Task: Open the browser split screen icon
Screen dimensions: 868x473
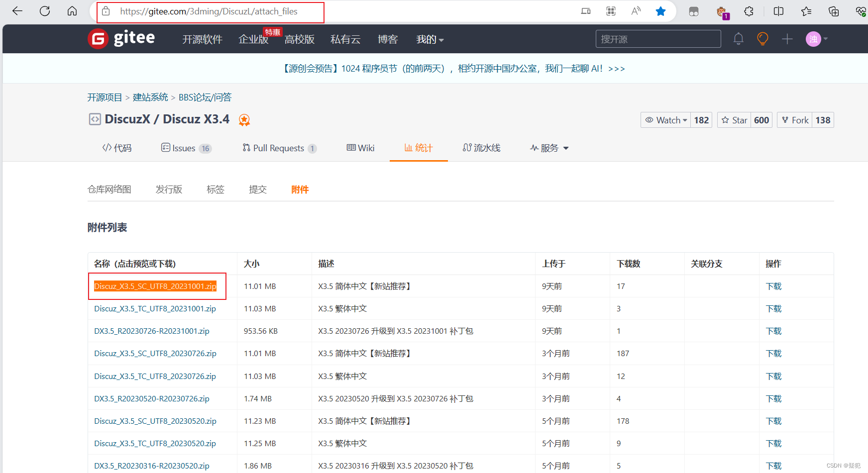Action: (x=778, y=11)
